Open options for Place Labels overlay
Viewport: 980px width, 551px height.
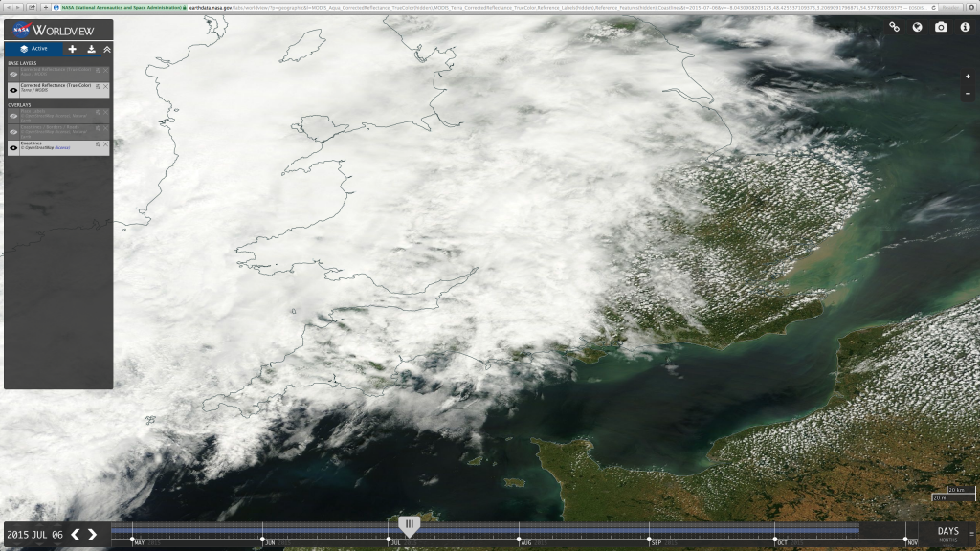click(99, 113)
